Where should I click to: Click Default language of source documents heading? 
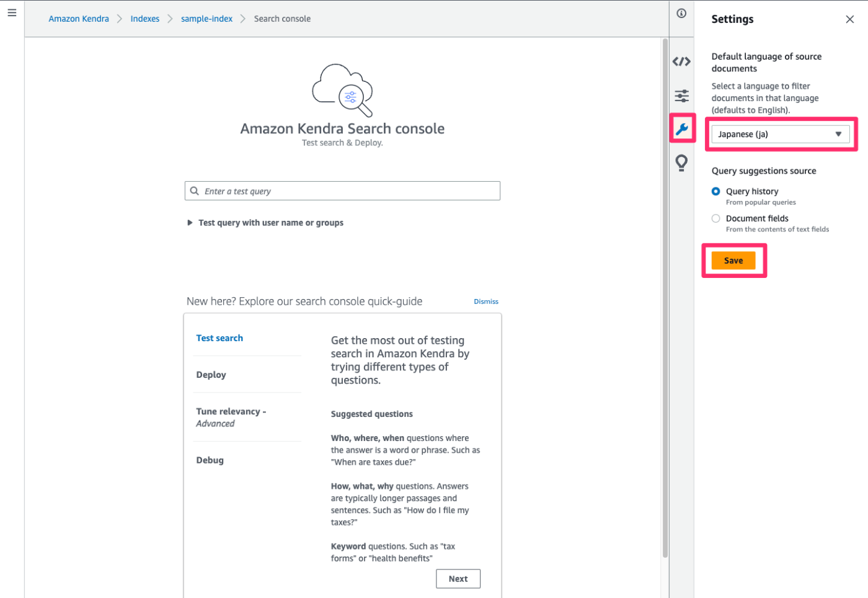(766, 63)
